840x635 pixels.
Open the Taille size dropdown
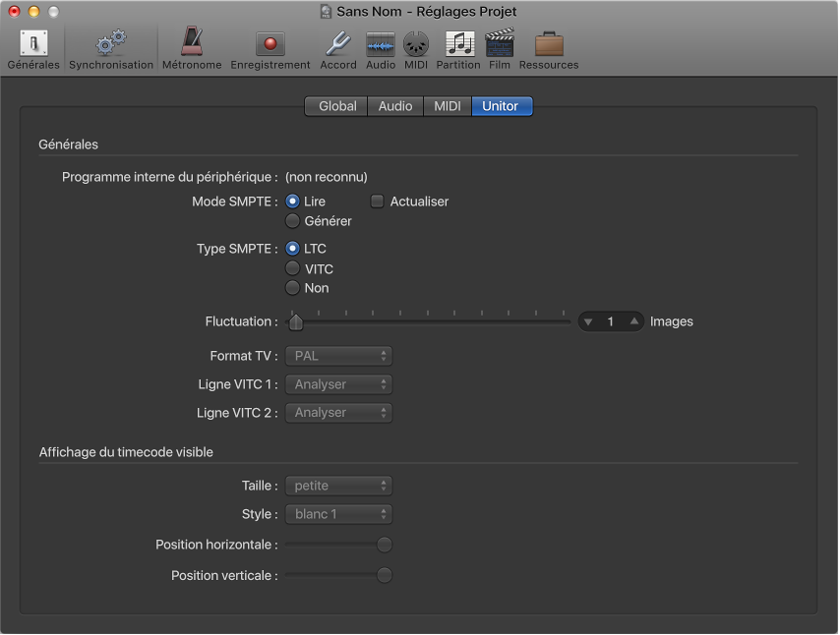pyautogui.click(x=339, y=486)
